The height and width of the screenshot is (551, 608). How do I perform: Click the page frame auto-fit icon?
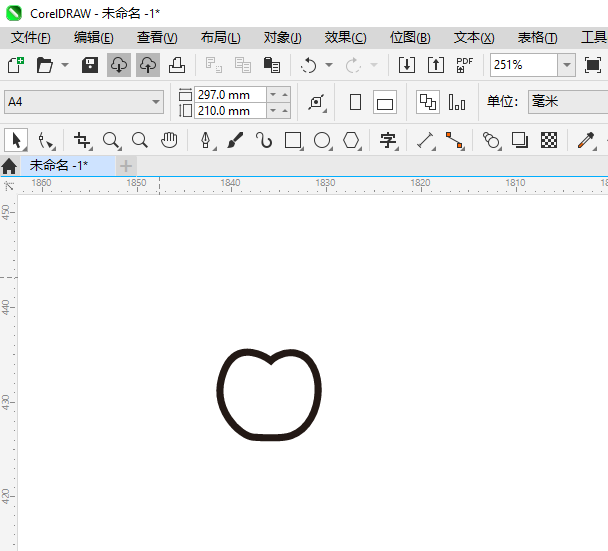tap(317, 102)
